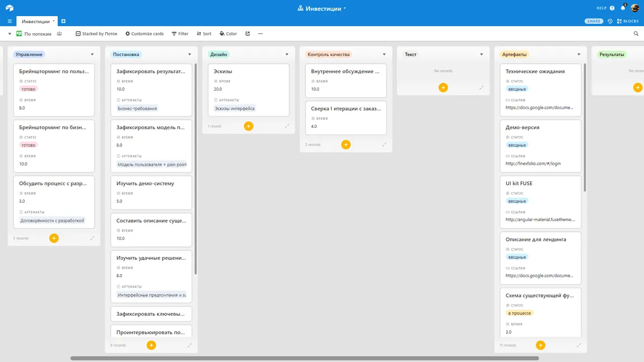Add record to Дизайн stack

249,126
